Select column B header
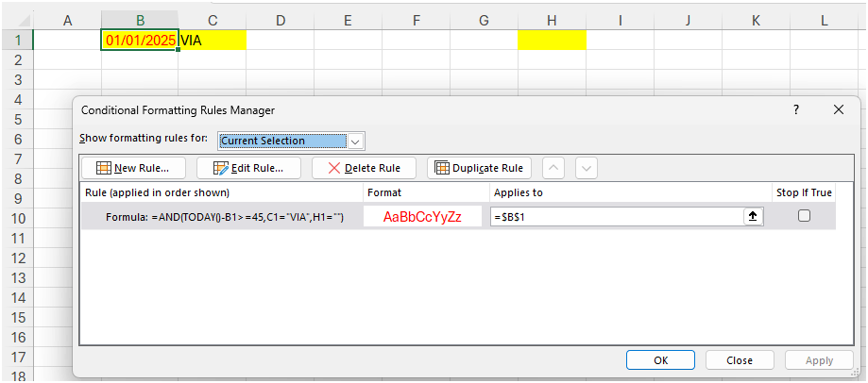 pos(140,21)
